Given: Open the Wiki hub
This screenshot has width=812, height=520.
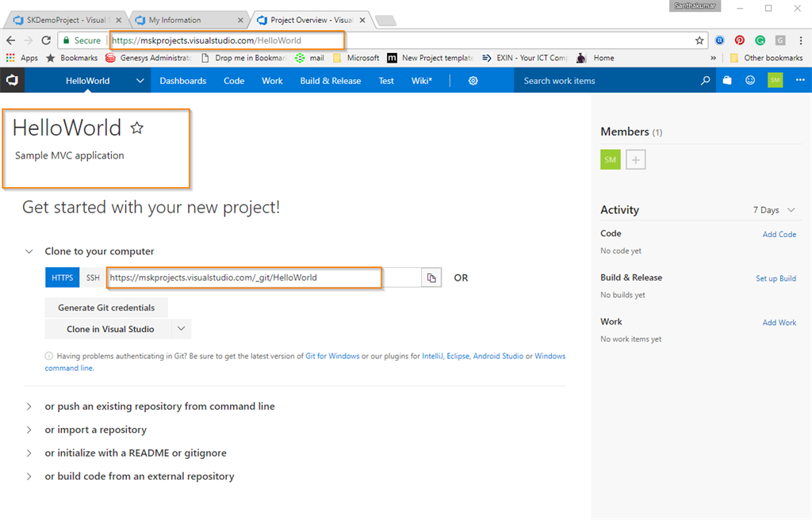Looking at the screenshot, I should click(x=422, y=81).
